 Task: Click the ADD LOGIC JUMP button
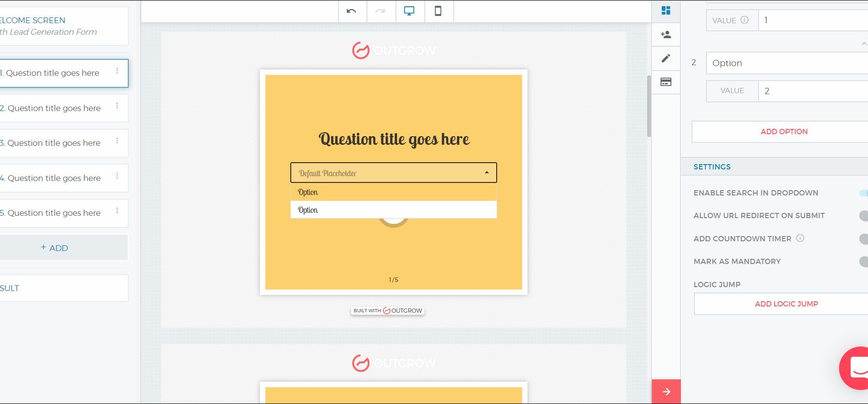pos(786,304)
